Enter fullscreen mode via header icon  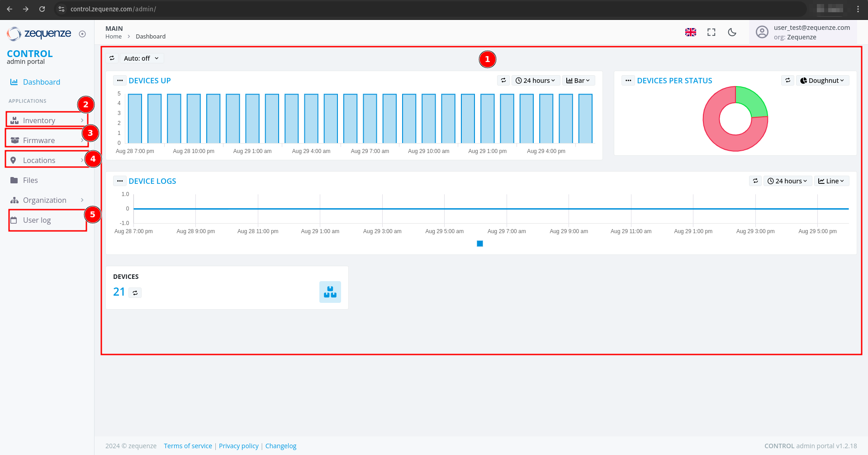click(x=711, y=32)
